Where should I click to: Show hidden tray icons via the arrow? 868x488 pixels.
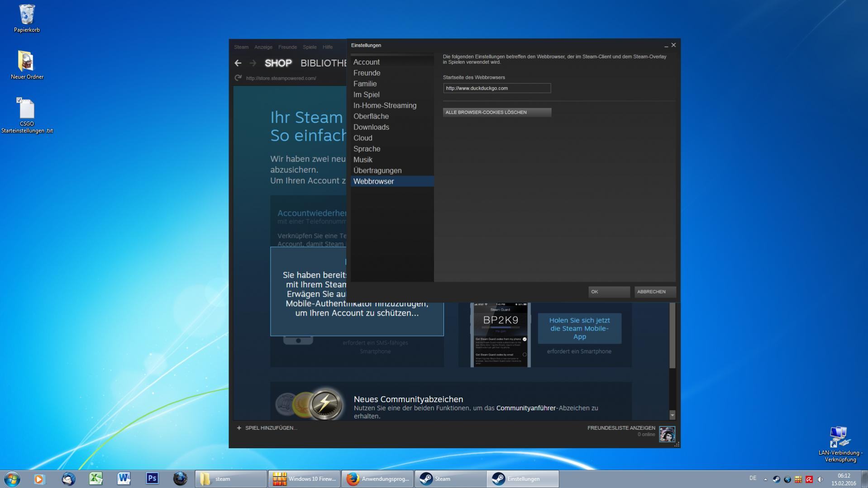(765, 479)
